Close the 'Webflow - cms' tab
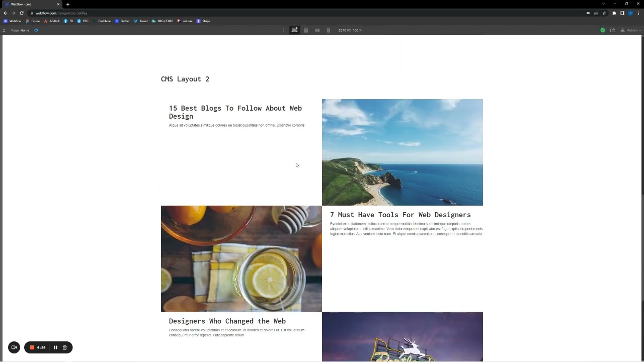The width and height of the screenshot is (644, 362). point(58,4)
